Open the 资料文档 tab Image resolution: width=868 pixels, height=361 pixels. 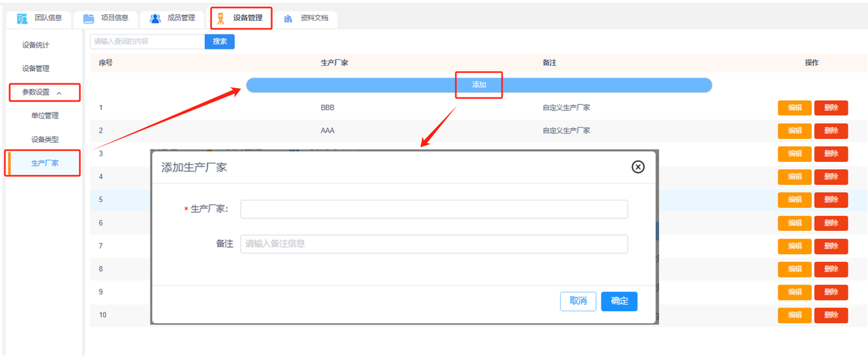(x=314, y=18)
